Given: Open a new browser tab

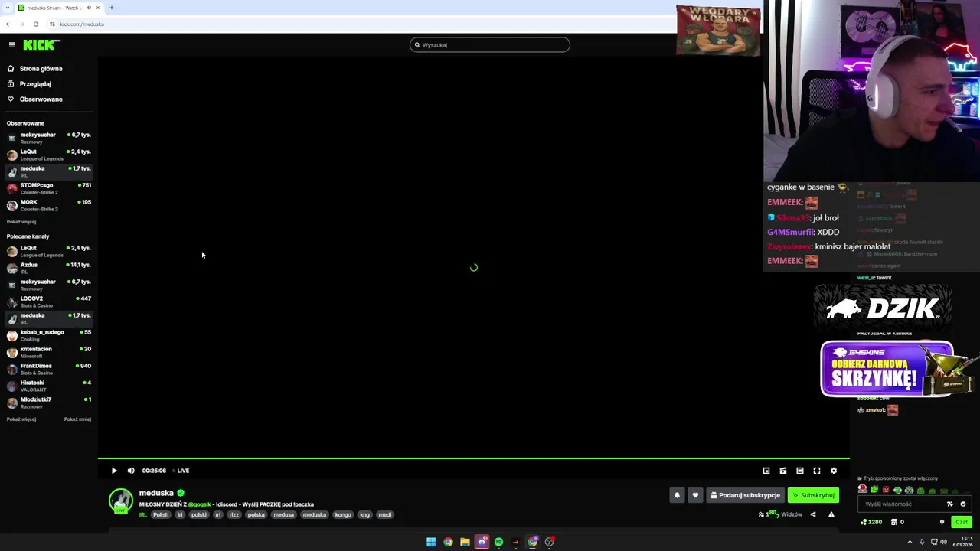Looking at the screenshot, I should [x=111, y=8].
